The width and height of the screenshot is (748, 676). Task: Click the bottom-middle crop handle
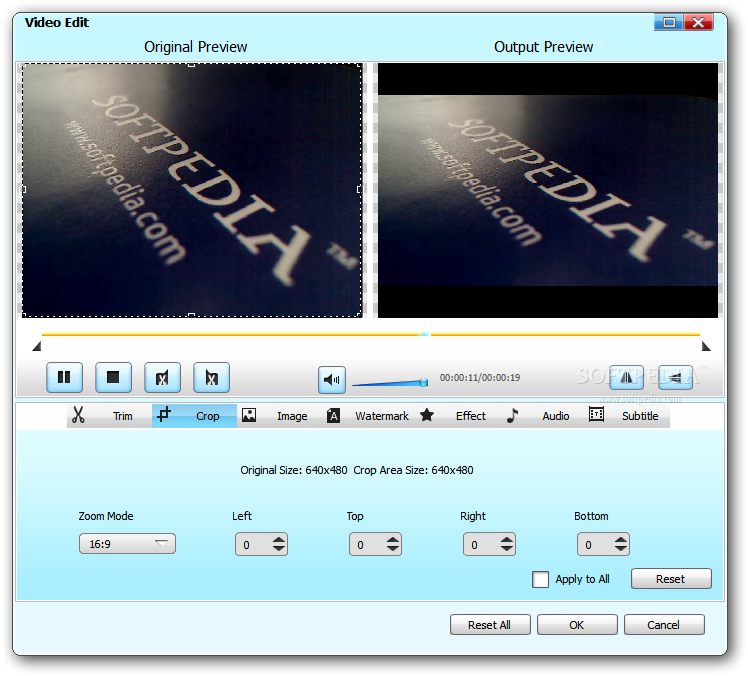(191, 315)
